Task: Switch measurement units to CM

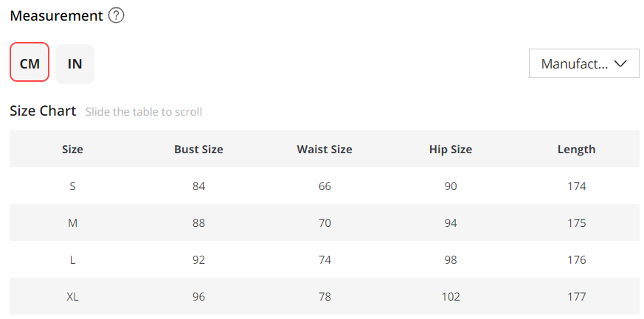Action: click(30, 63)
